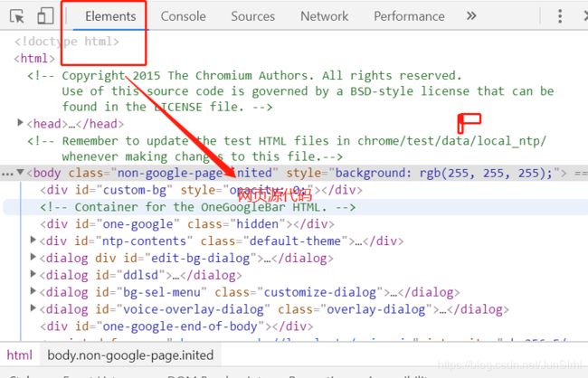The image size is (588, 378).
Task: Show more tabs with double chevron
Action: (471, 15)
